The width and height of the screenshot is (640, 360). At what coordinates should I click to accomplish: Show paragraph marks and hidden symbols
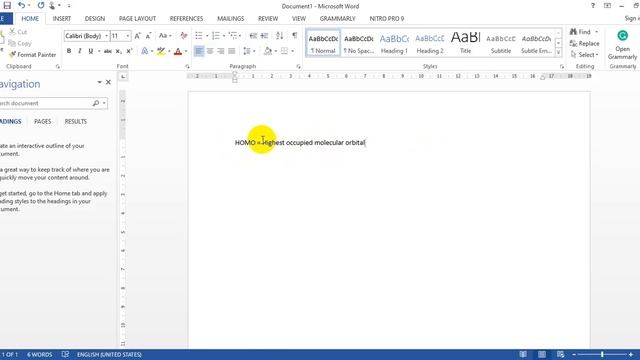(x=294, y=36)
